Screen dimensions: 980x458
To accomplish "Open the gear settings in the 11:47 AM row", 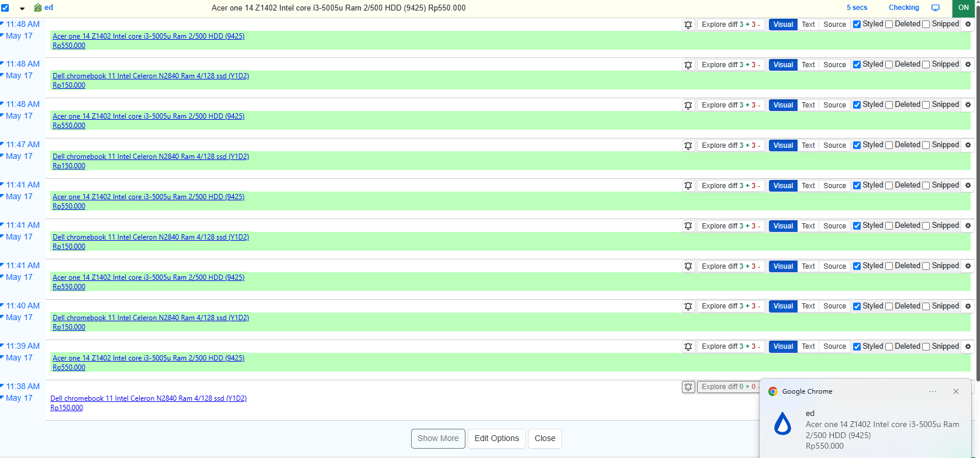I will (968, 145).
